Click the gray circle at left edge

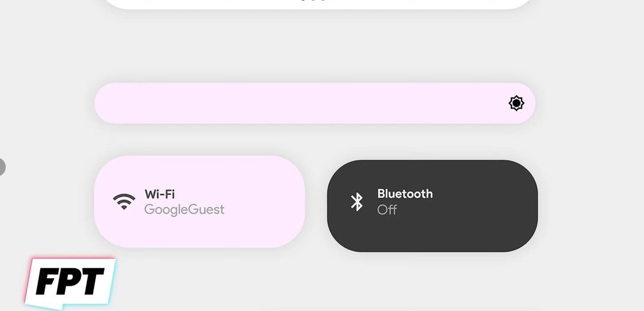pos(1,167)
